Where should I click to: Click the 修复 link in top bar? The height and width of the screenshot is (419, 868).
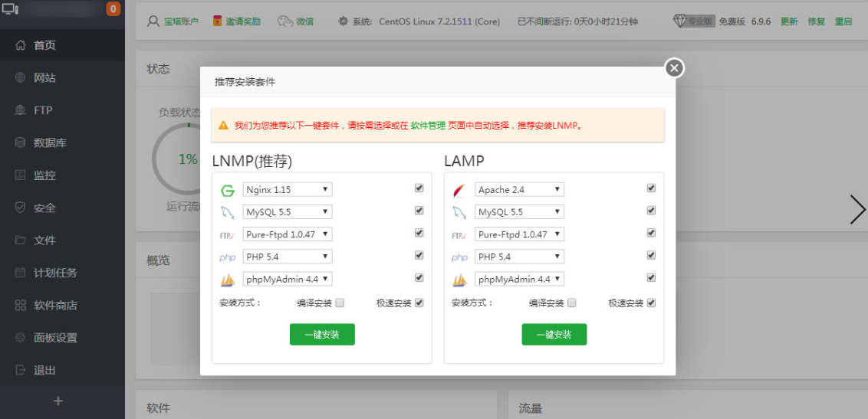pos(817,21)
